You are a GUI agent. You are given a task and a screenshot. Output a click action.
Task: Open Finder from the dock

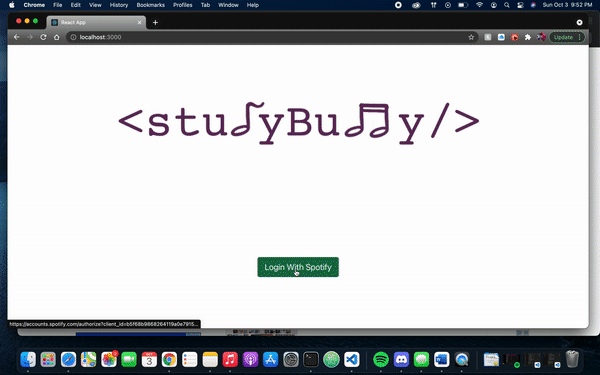click(28, 359)
